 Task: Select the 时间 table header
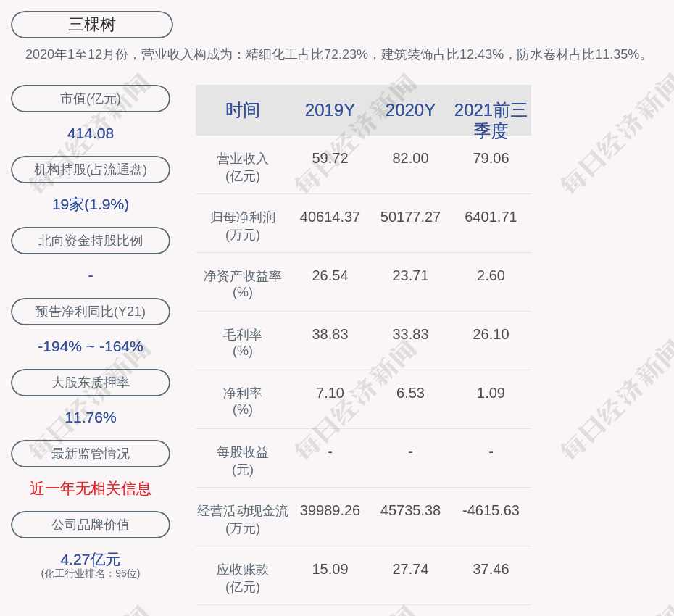[243, 110]
